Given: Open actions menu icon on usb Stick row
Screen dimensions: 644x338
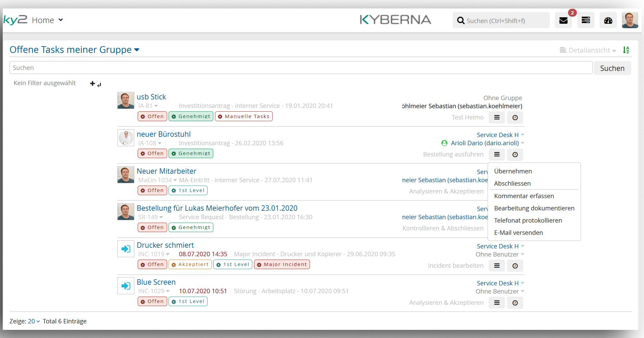Looking at the screenshot, I should [x=496, y=117].
